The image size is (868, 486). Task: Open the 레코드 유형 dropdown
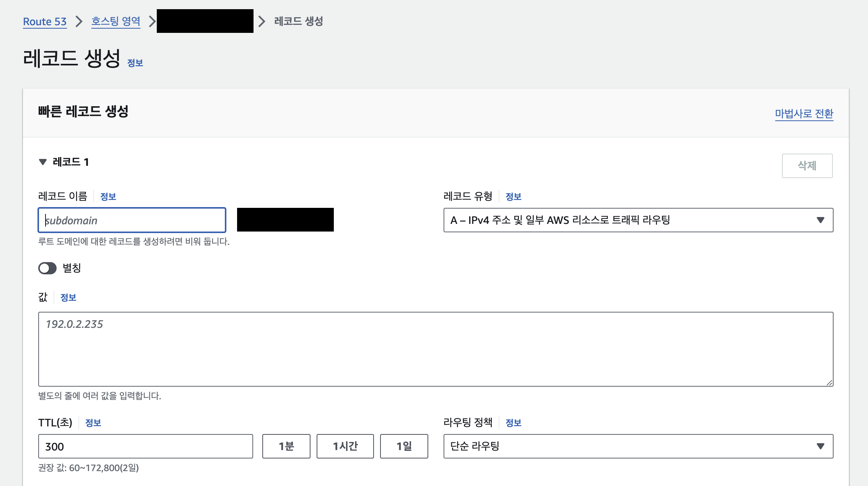coord(638,220)
